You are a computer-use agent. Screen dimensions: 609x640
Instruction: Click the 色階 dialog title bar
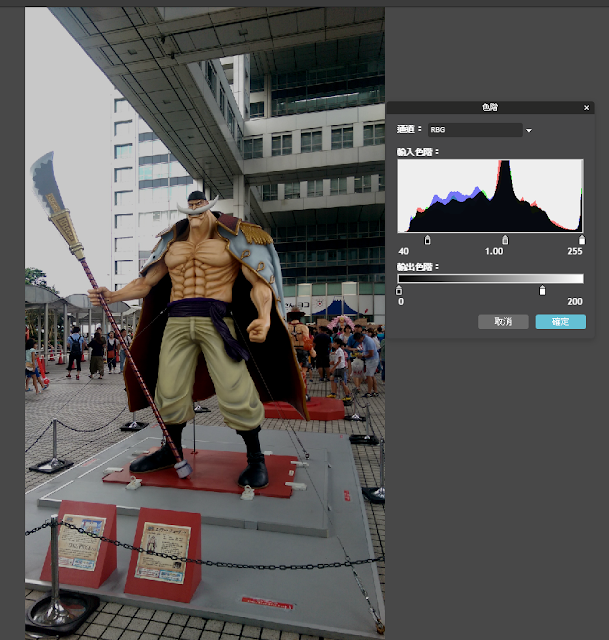[x=490, y=108]
